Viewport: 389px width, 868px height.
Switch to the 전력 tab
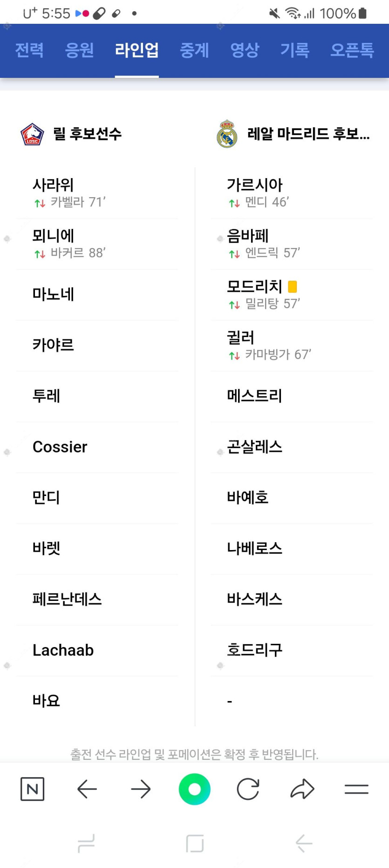coord(29,50)
